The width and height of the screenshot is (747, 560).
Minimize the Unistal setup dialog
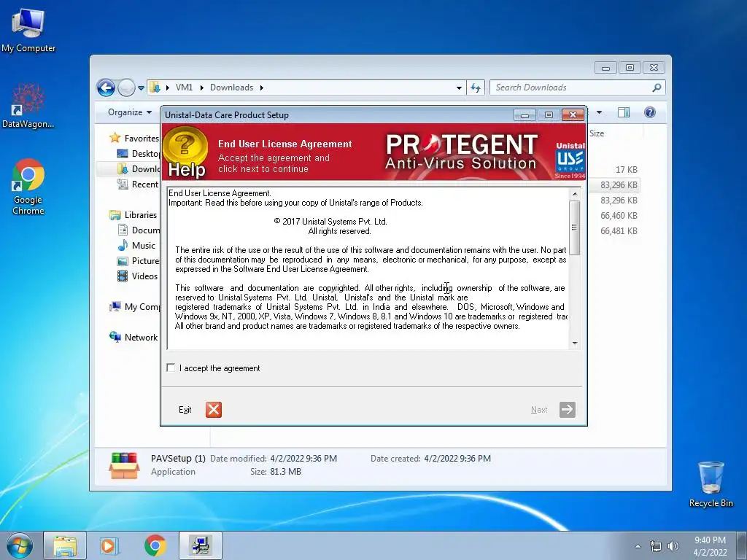[x=525, y=115]
